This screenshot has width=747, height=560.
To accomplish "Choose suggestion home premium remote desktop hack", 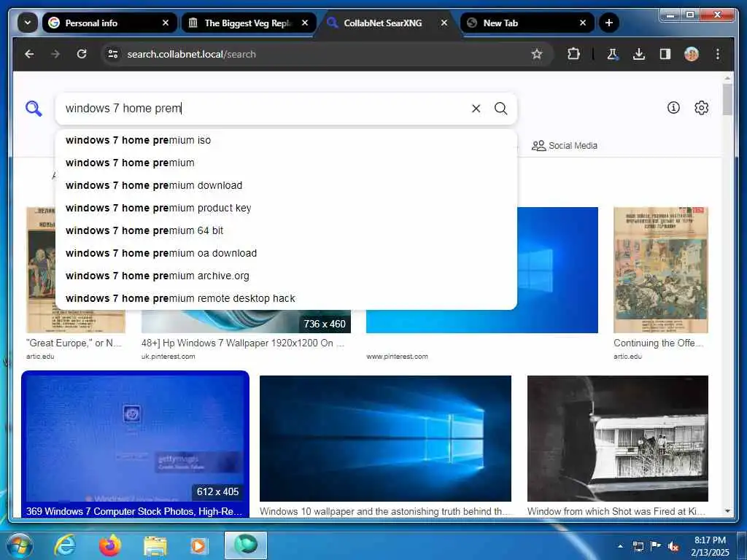I will tap(286, 298).
